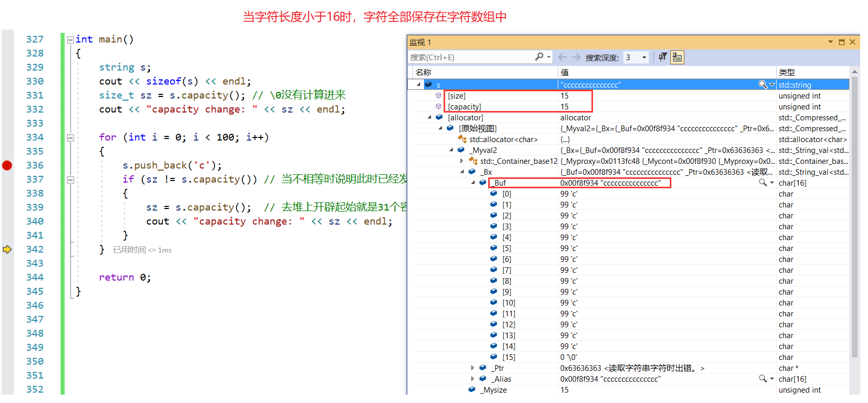Click into the Watch search field

471,57
